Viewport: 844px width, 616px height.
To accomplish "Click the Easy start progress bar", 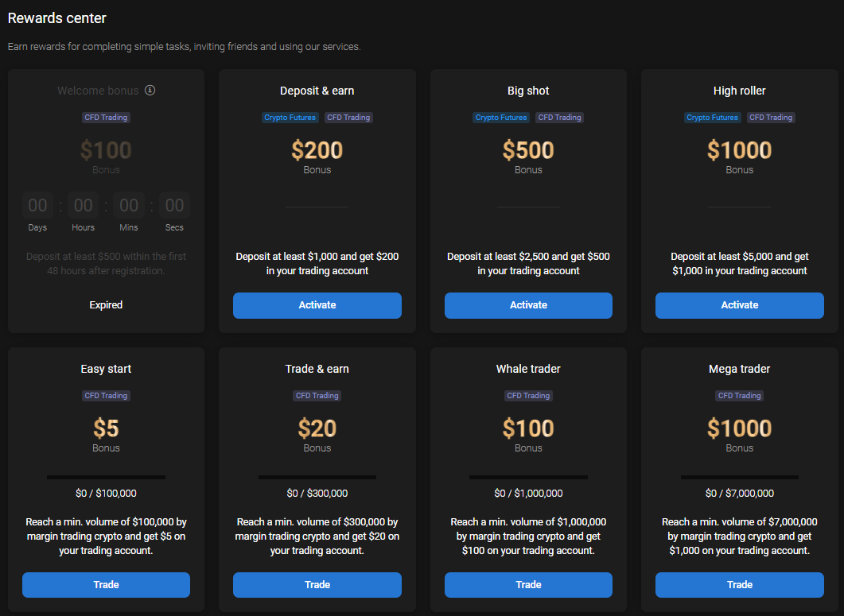I will (x=106, y=477).
